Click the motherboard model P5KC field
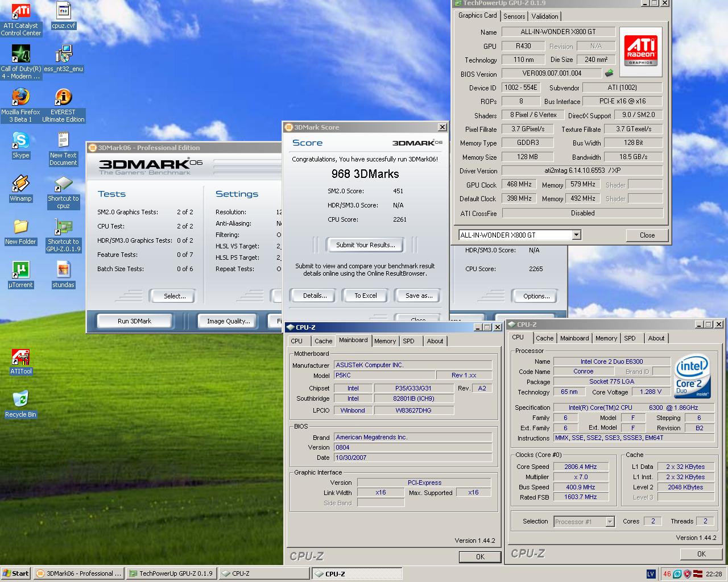 click(x=384, y=375)
